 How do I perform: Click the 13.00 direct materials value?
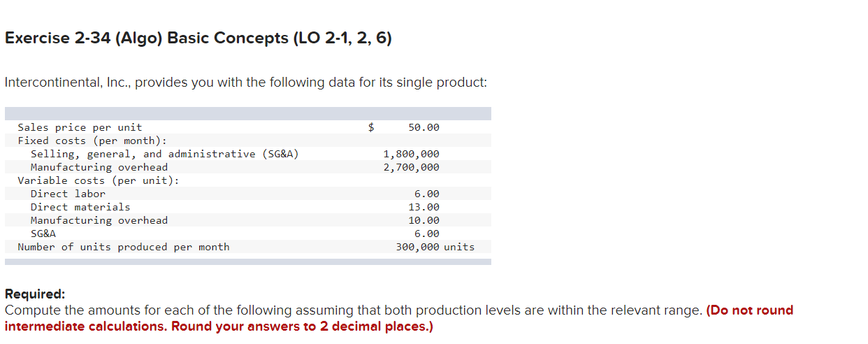pos(424,207)
